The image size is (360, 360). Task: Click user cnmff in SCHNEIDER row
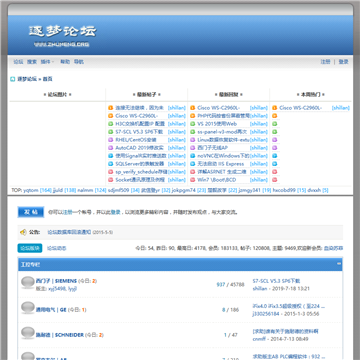tap(259, 339)
